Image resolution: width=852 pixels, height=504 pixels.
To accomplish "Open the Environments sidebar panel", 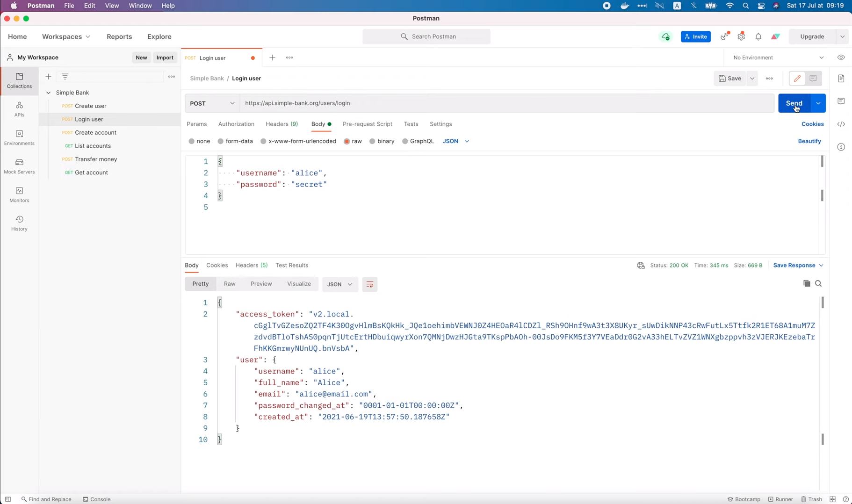I will (19, 138).
